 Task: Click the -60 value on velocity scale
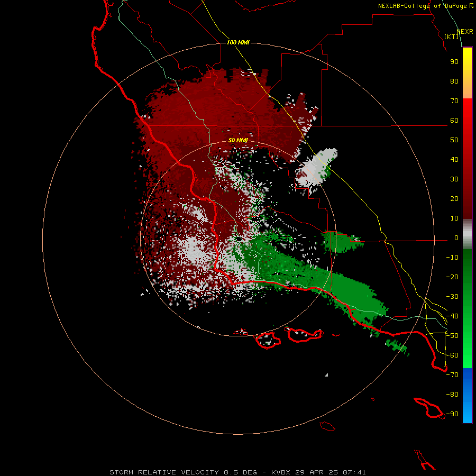[x=452, y=355]
